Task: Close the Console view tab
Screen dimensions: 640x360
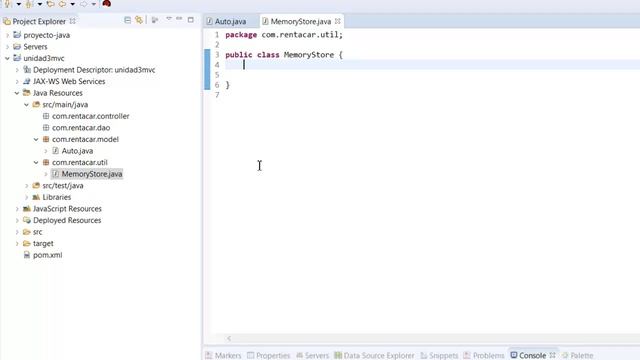Action: coord(553,355)
